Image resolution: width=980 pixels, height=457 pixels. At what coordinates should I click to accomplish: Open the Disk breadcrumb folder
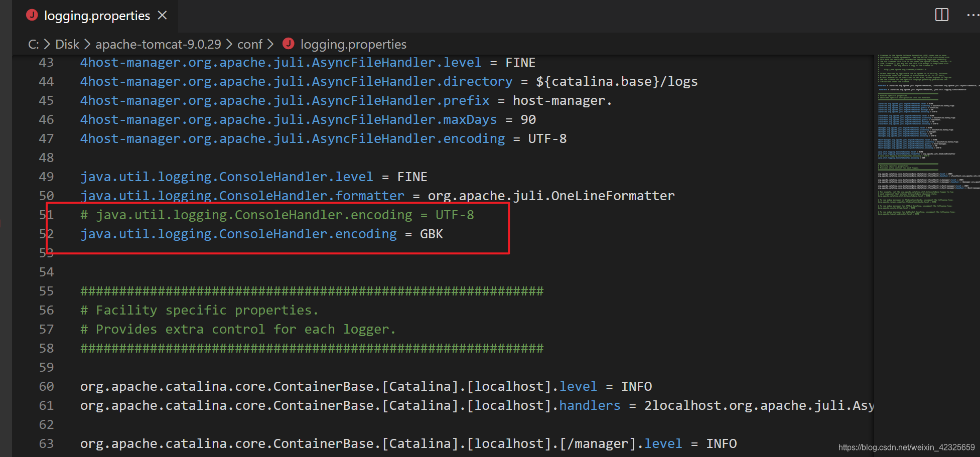point(67,44)
